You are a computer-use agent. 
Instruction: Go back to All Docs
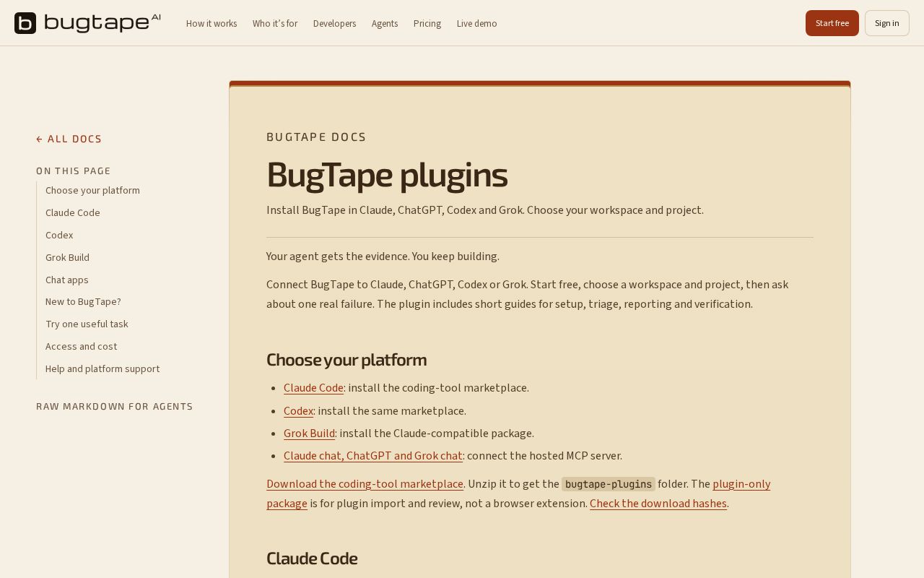pyautogui.click(x=69, y=139)
